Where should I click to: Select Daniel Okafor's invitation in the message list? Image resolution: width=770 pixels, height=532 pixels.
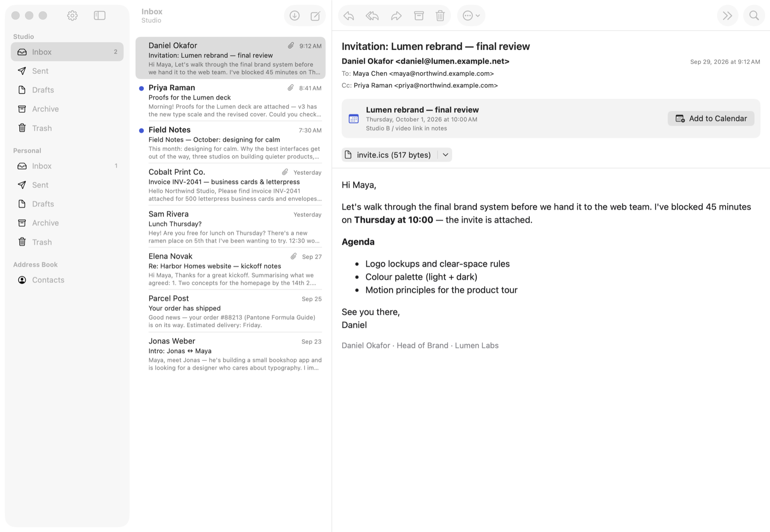[231, 58]
